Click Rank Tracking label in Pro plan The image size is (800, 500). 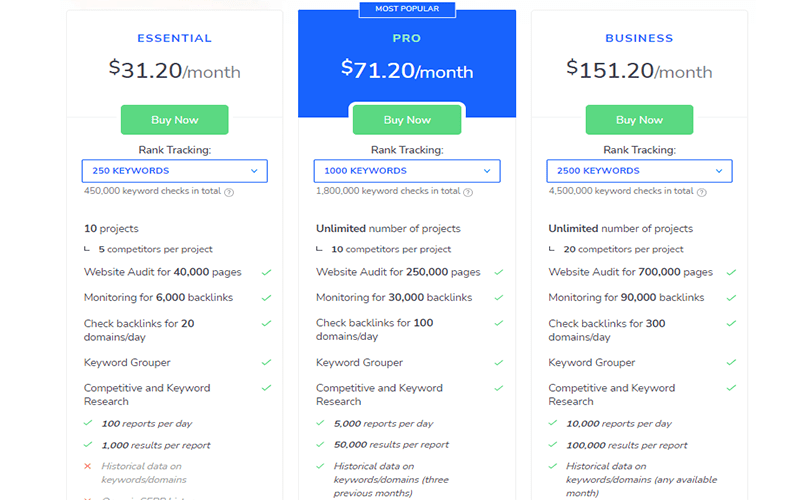pos(407,150)
